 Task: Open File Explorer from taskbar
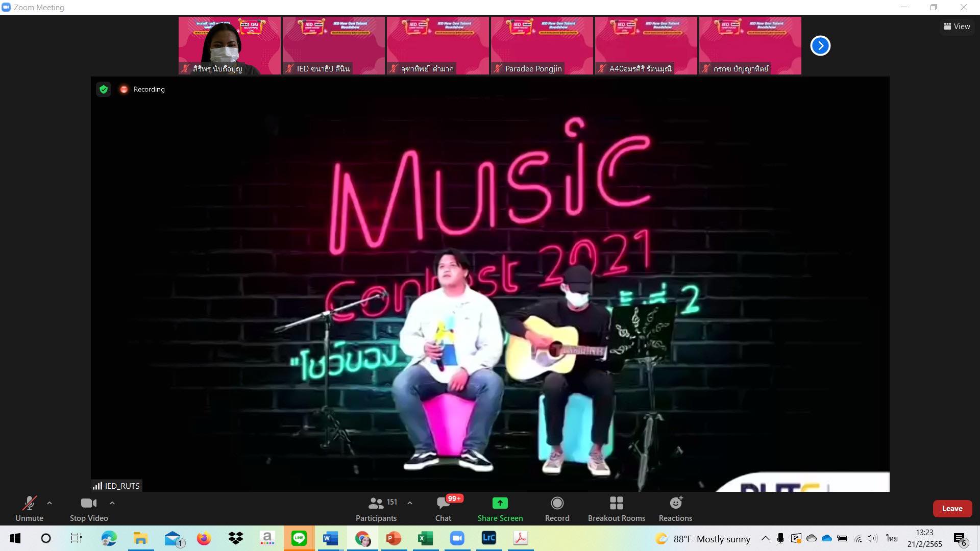pos(140,538)
